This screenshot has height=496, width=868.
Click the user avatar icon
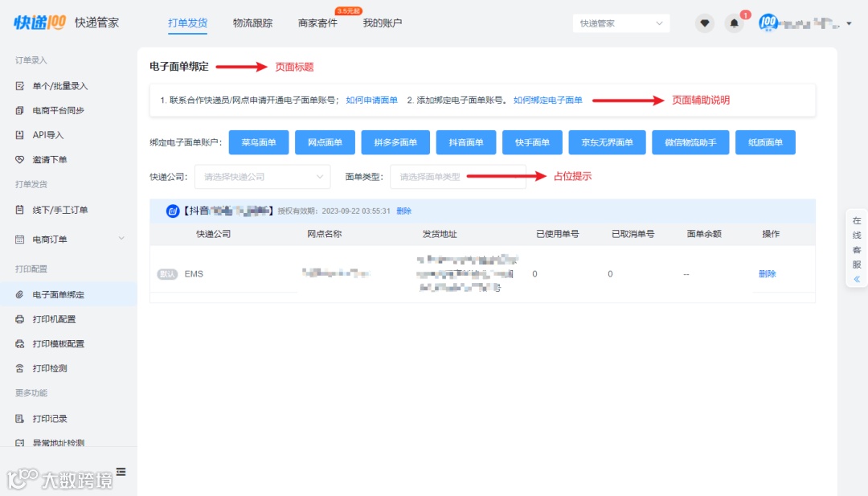(768, 23)
